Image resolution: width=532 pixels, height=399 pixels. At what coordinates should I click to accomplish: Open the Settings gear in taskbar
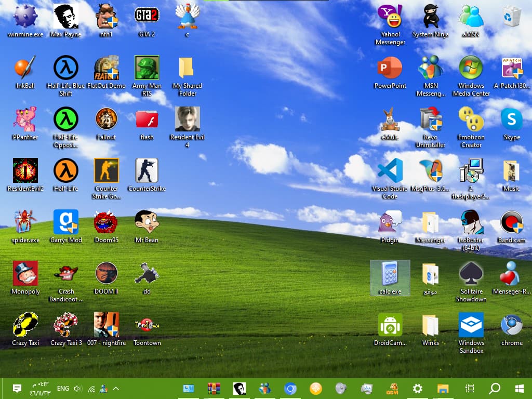click(x=417, y=389)
